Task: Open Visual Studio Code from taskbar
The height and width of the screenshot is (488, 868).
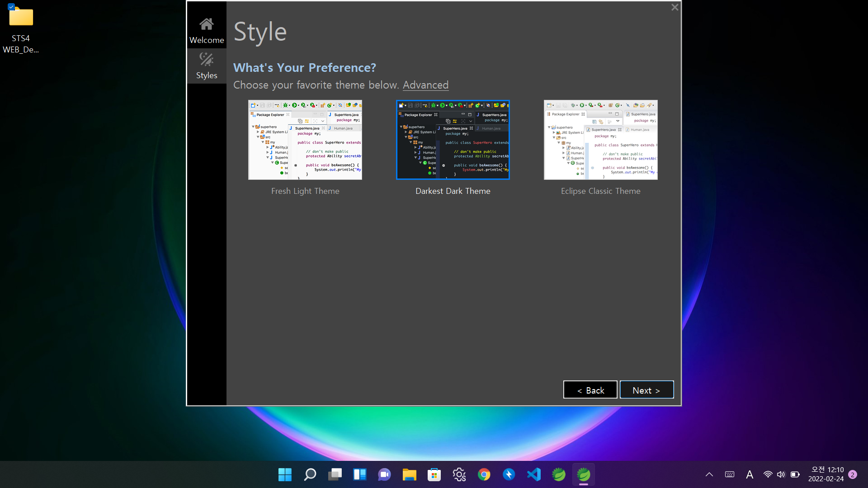Action: pos(533,474)
